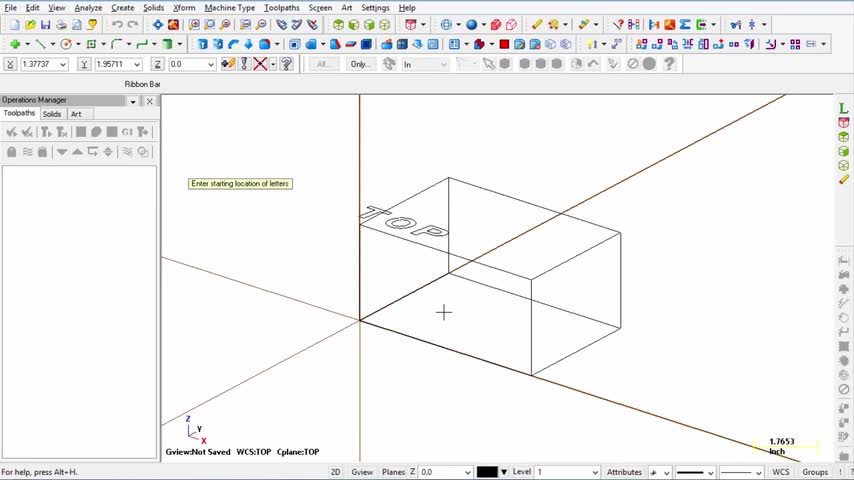Click the Print icon
854x480 pixels.
point(62,25)
